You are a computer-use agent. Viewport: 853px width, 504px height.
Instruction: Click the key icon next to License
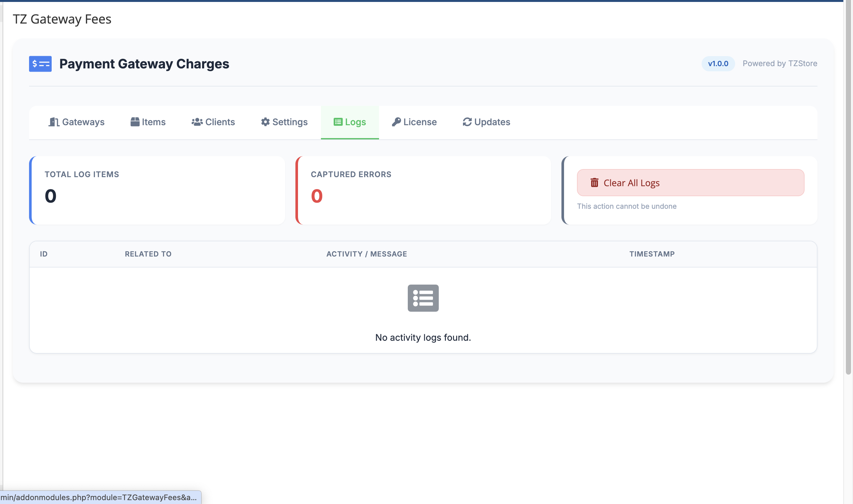(396, 122)
